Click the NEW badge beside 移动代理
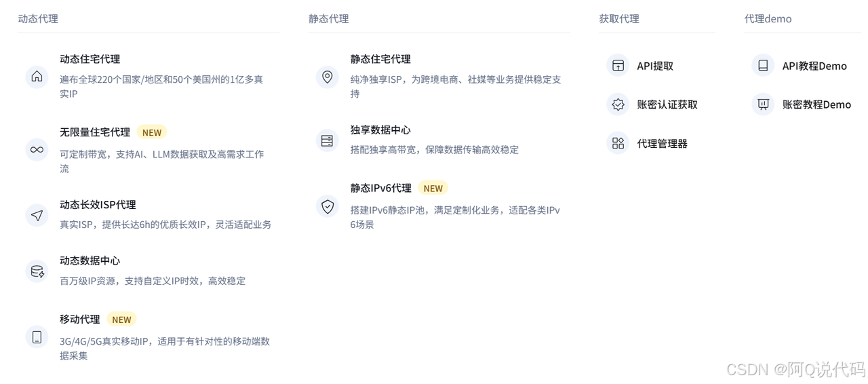 [121, 320]
